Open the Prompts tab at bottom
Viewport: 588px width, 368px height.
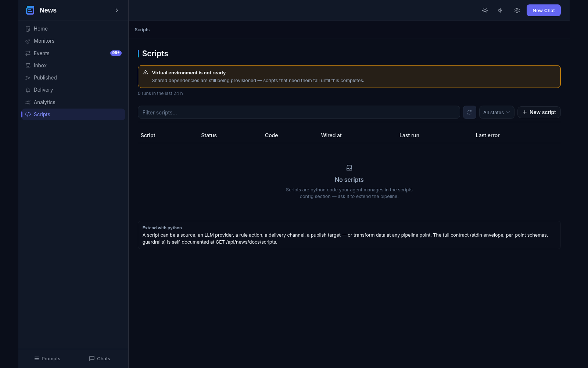pos(47,358)
